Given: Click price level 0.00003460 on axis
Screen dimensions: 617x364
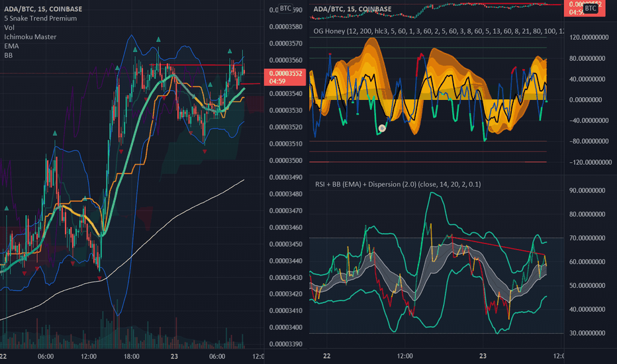Looking at the screenshot, I should tap(286, 227).
